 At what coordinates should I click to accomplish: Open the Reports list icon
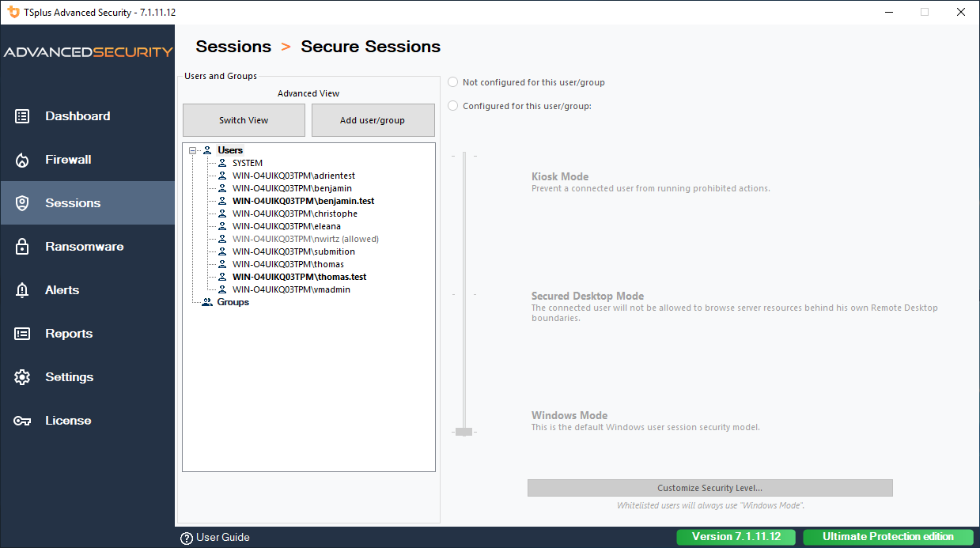click(x=21, y=333)
